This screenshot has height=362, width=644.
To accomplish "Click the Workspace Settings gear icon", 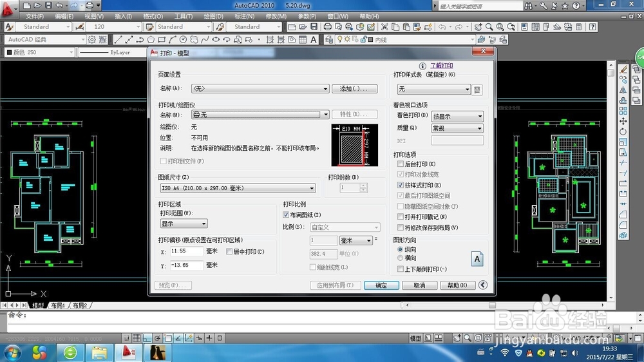I will tap(91, 39).
